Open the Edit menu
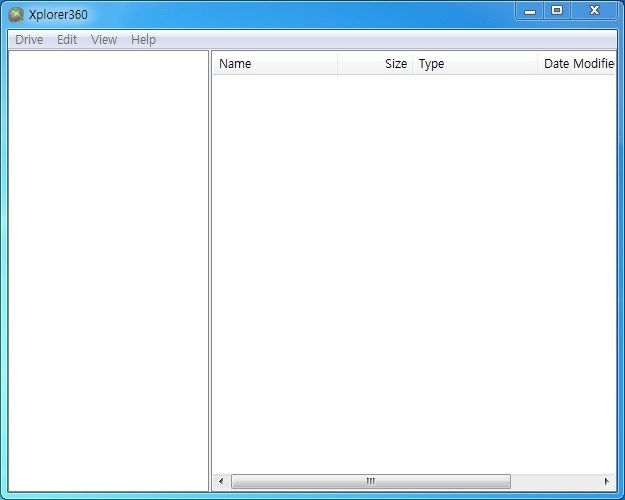The image size is (625, 500). click(67, 40)
